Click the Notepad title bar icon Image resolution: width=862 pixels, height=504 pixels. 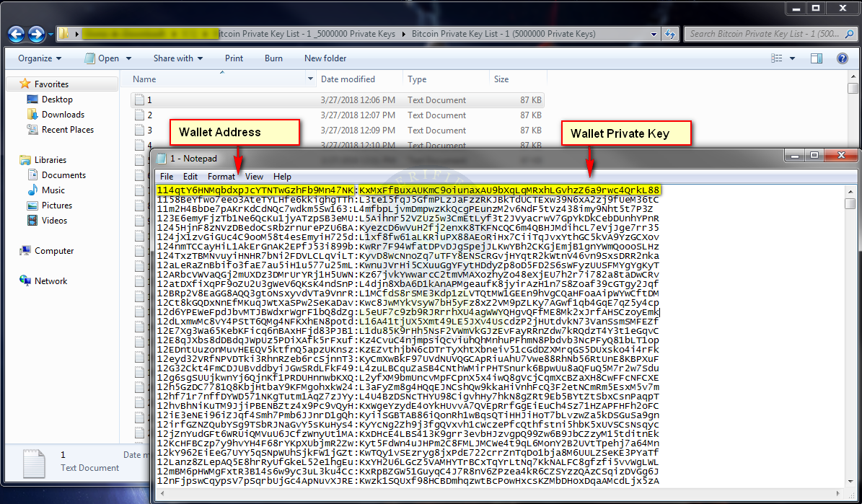161,159
